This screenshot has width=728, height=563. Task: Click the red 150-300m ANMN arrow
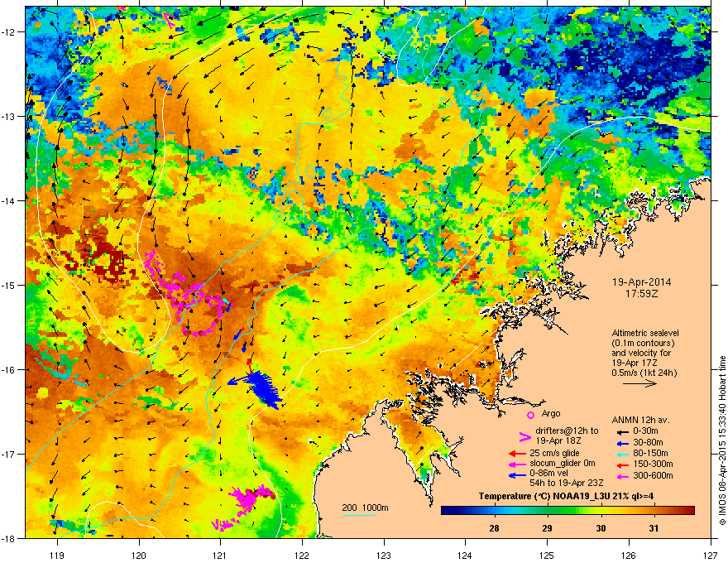pyautogui.click(x=621, y=464)
